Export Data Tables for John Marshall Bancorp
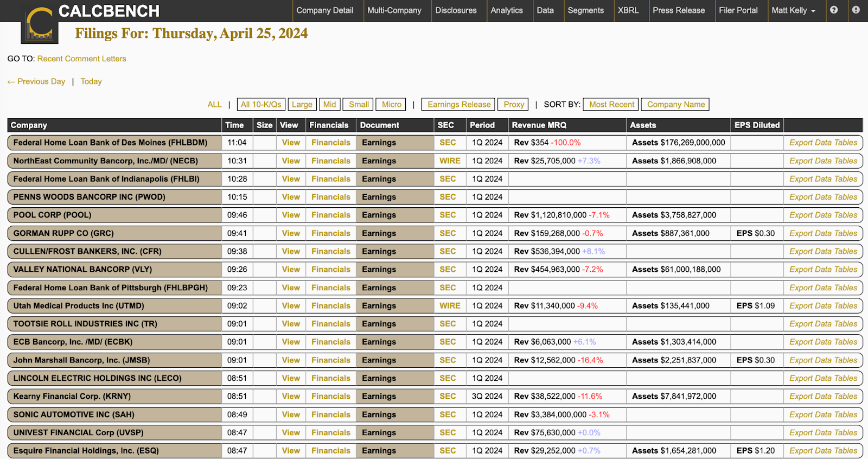The image size is (868, 459). [823, 360]
